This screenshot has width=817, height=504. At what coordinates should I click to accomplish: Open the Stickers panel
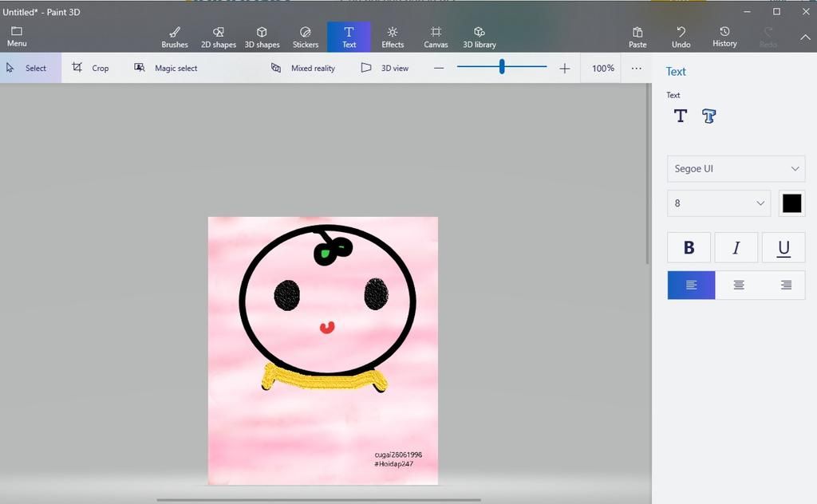click(x=306, y=37)
